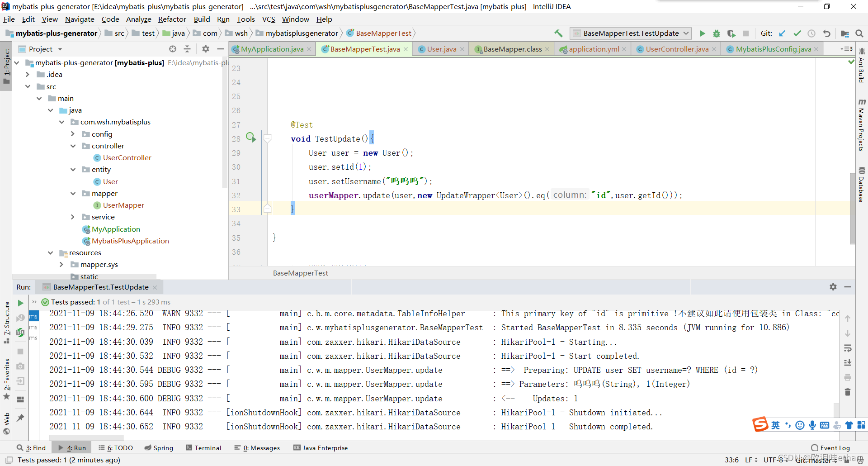Click the stop process toolbar button
Image resolution: width=868 pixels, height=466 pixels.
point(746,33)
